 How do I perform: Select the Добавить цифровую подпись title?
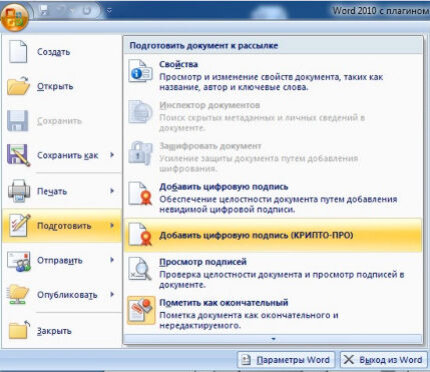pos(224,187)
